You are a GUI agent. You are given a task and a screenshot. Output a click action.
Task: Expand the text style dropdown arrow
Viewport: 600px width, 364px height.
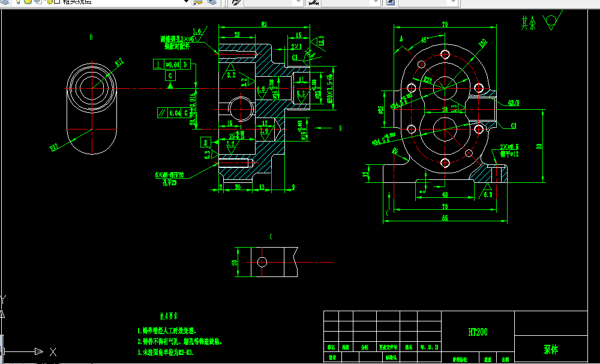(x=299, y=2)
